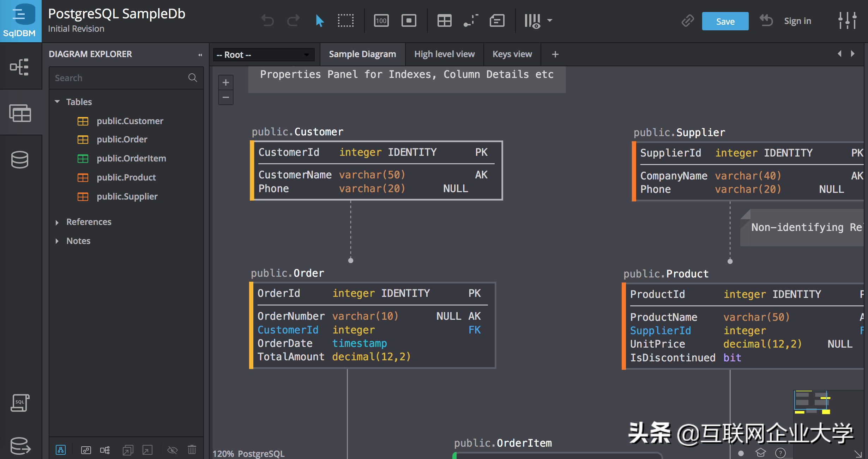Zoom out with canvas minus button
Image resolution: width=868 pixels, height=459 pixels.
point(226,97)
